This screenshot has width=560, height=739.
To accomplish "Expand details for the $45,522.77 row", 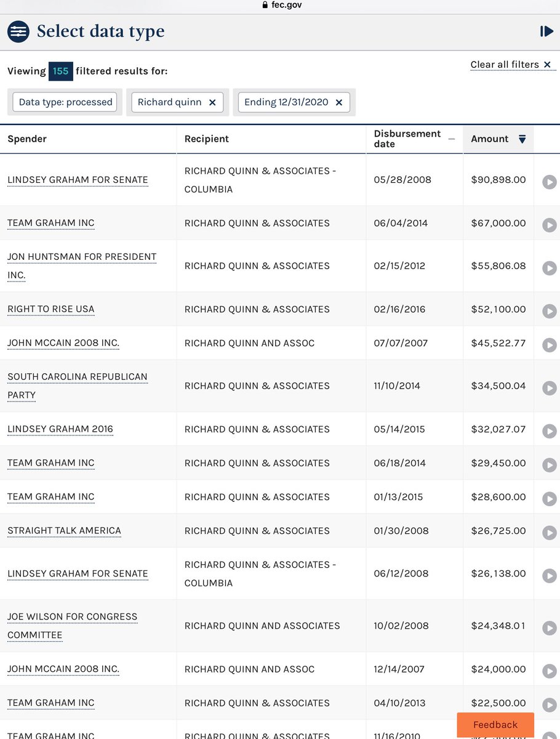I will pyautogui.click(x=549, y=345).
